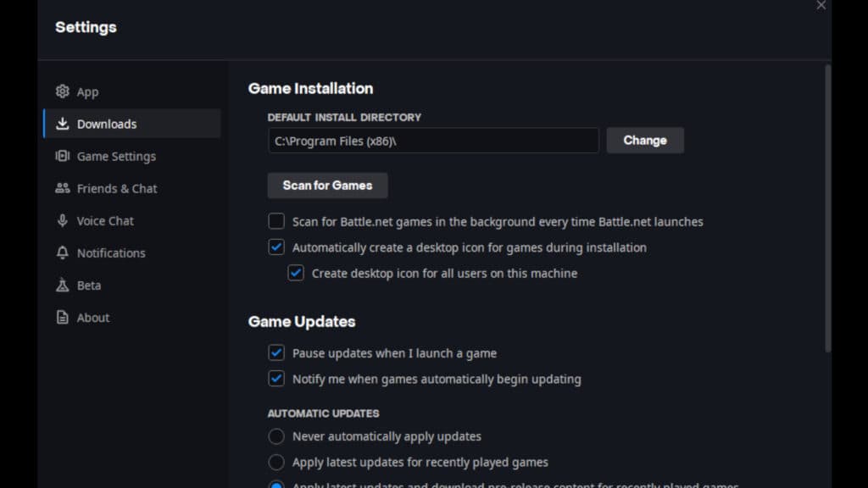The image size is (868, 488).
Task: Click the Game Settings controller icon
Action: [62, 156]
